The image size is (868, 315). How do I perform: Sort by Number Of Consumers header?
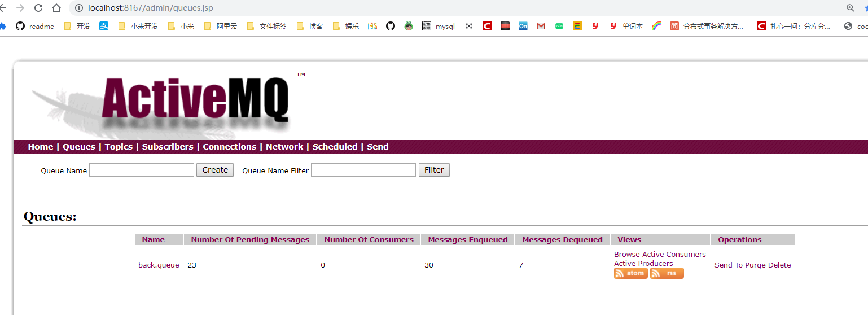[369, 239]
